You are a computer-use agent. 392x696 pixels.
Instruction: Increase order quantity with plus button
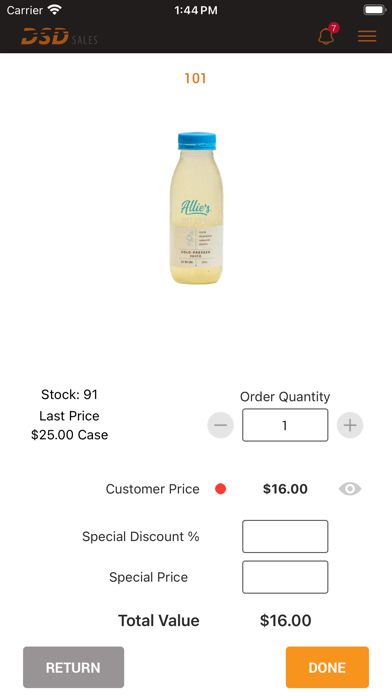(350, 425)
